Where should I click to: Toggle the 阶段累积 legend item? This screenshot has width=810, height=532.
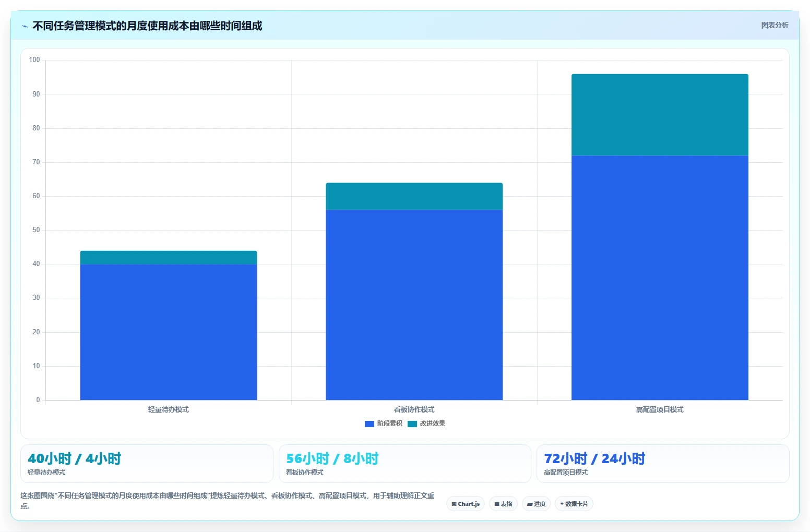point(384,424)
